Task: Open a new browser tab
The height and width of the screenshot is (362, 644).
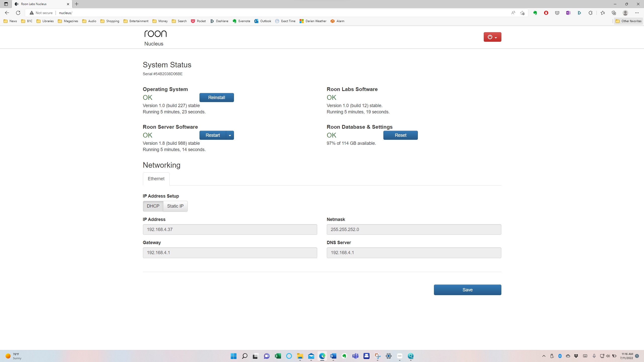Action: [x=77, y=4]
